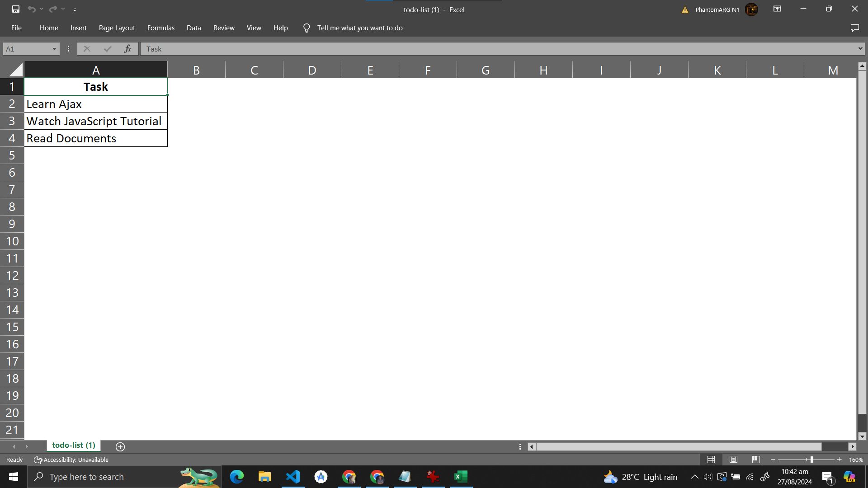Screen dimensions: 868x488
Task: Expand the Name Box dropdown arrow
Action: (x=54, y=49)
